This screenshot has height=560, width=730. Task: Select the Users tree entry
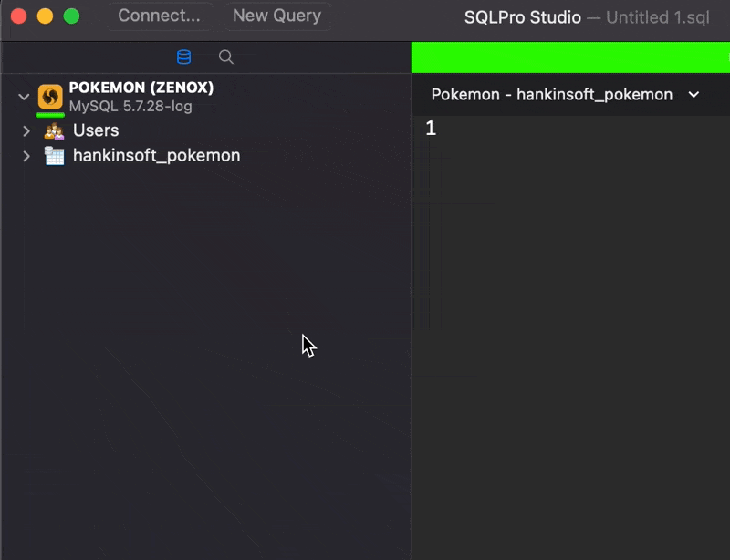click(x=94, y=130)
